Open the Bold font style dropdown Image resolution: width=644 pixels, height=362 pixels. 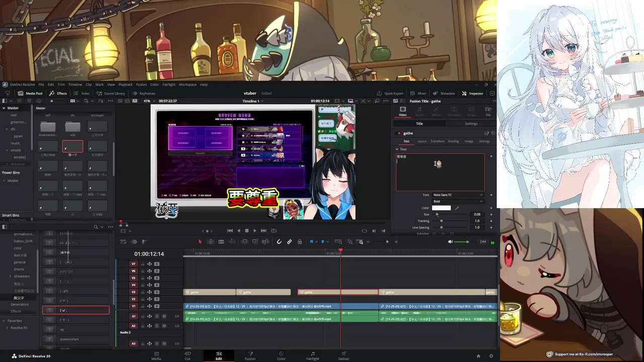coord(457,201)
